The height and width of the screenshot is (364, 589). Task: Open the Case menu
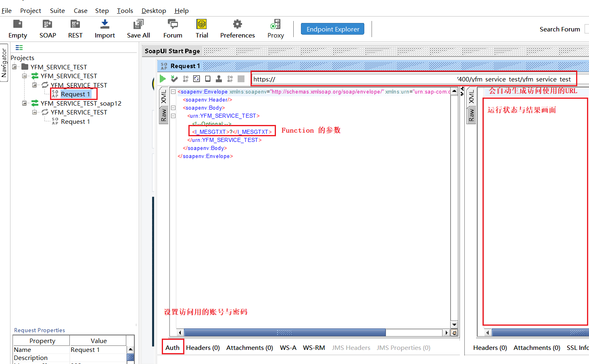coord(81,10)
